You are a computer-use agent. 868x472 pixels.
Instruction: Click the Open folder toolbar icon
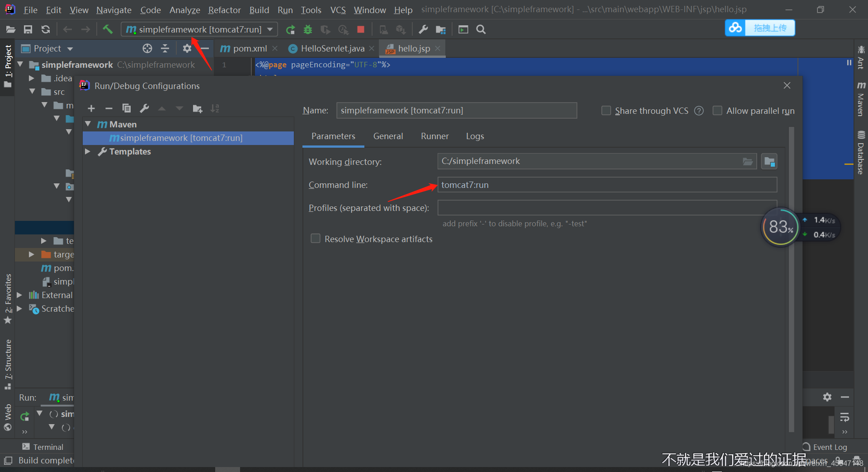click(x=11, y=29)
